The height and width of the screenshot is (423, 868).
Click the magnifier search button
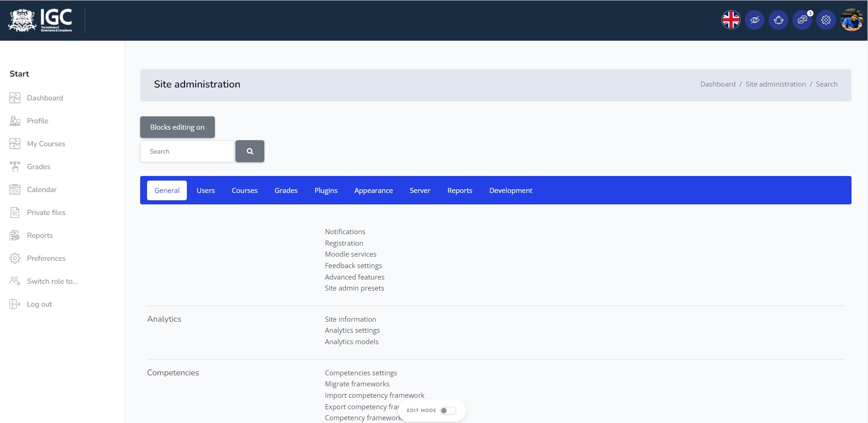[250, 151]
